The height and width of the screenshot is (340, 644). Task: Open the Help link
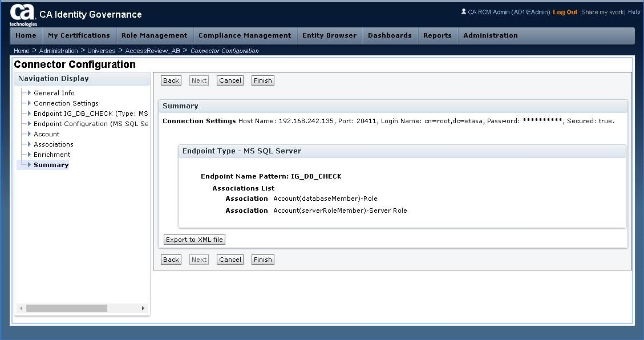click(x=634, y=12)
